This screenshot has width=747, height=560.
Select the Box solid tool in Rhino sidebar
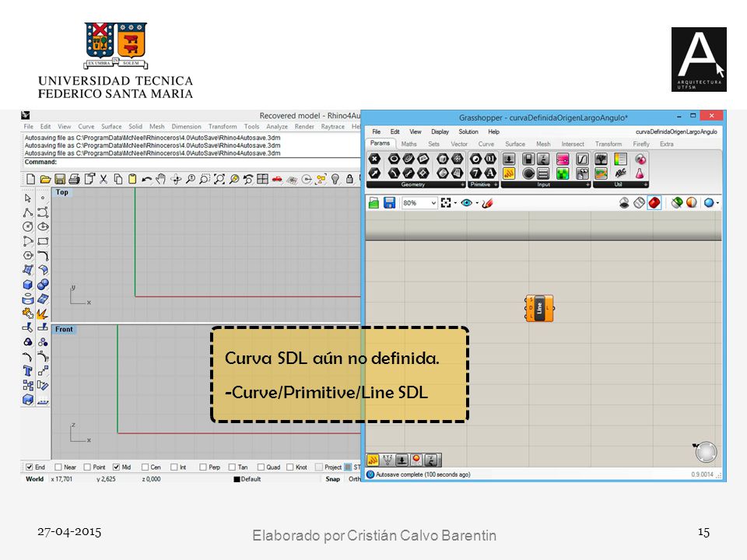28,285
